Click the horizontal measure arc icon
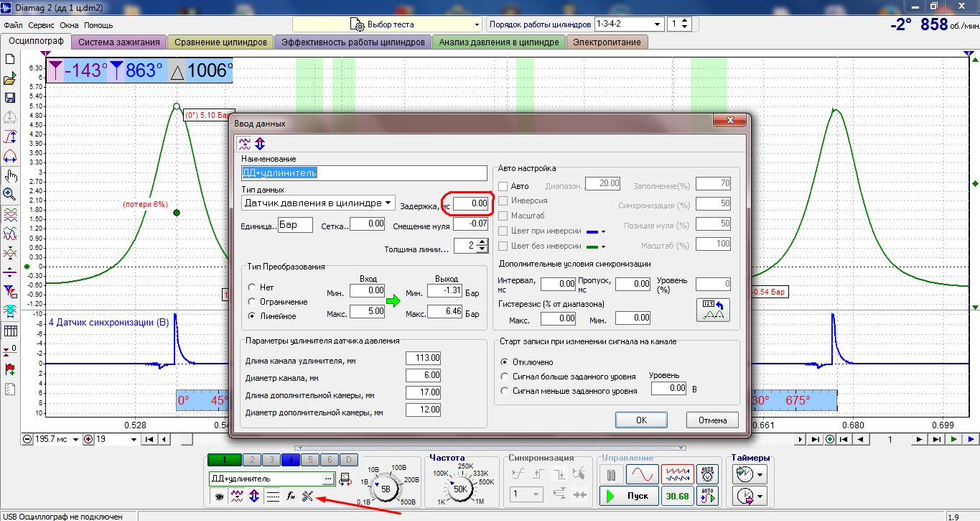Viewport: 980px width, 521px height. [x=10, y=156]
